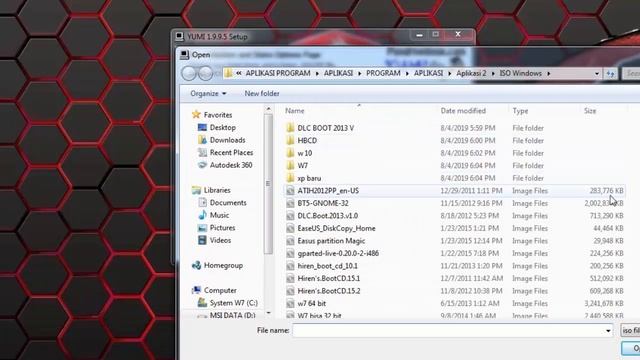Click the Computer icon in navigation pane
The height and width of the screenshot is (360, 640).
pos(196,290)
